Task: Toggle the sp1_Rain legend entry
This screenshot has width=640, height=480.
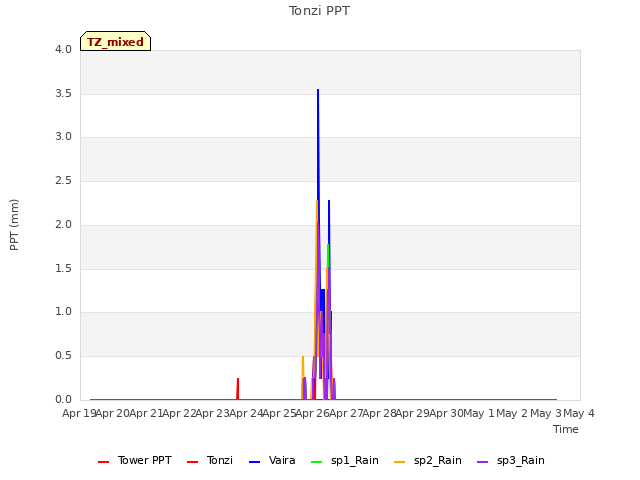Action: click(344, 460)
